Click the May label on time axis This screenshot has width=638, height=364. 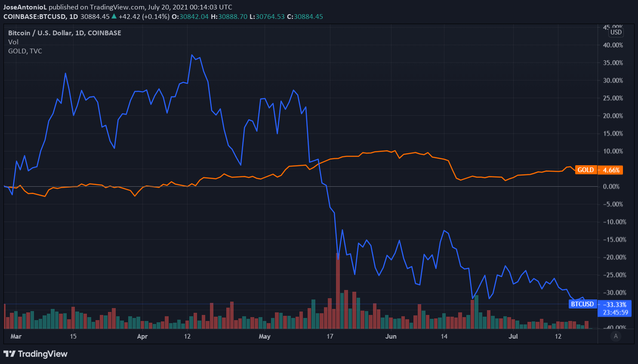coord(265,336)
